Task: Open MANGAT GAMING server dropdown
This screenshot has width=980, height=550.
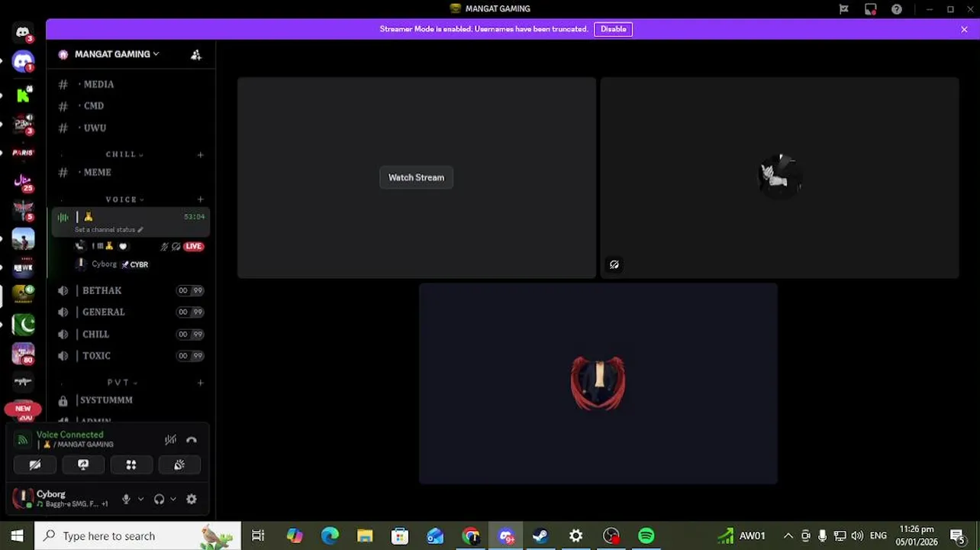Action: [116, 54]
